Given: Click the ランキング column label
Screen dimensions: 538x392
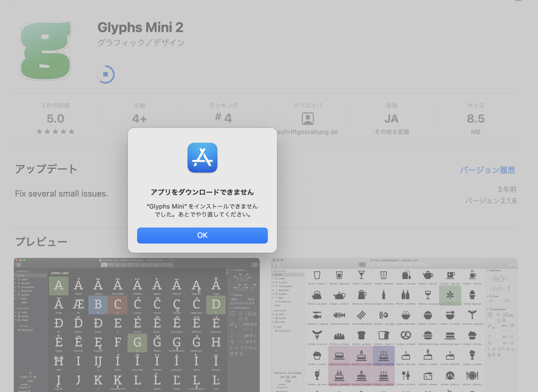Looking at the screenshot, I should [224, 105].
